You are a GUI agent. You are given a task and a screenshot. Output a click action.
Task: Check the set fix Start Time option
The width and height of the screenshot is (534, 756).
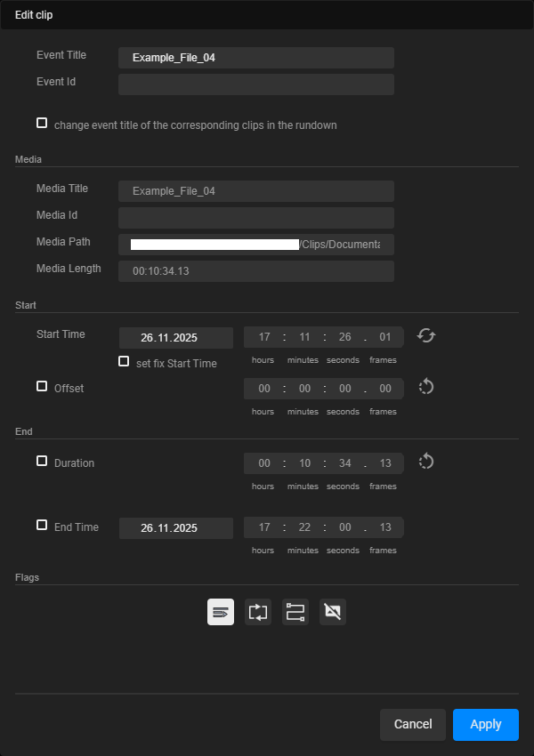(123, 360)
